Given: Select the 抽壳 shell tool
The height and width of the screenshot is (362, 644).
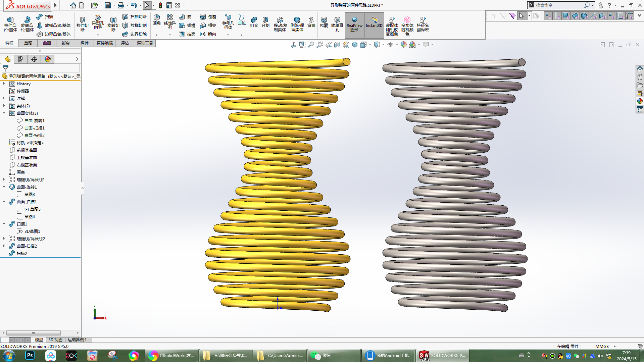Looking at the screenshot, I should point(187,34).
